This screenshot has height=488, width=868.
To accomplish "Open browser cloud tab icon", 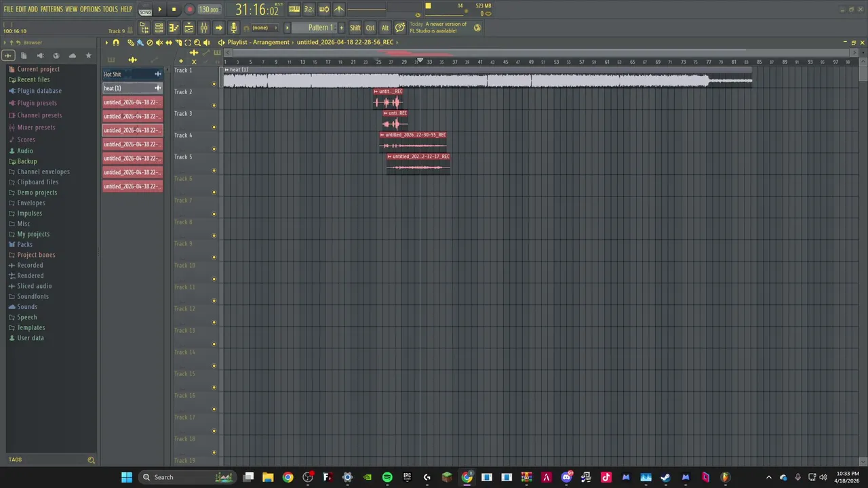I will tap(73, 56).
